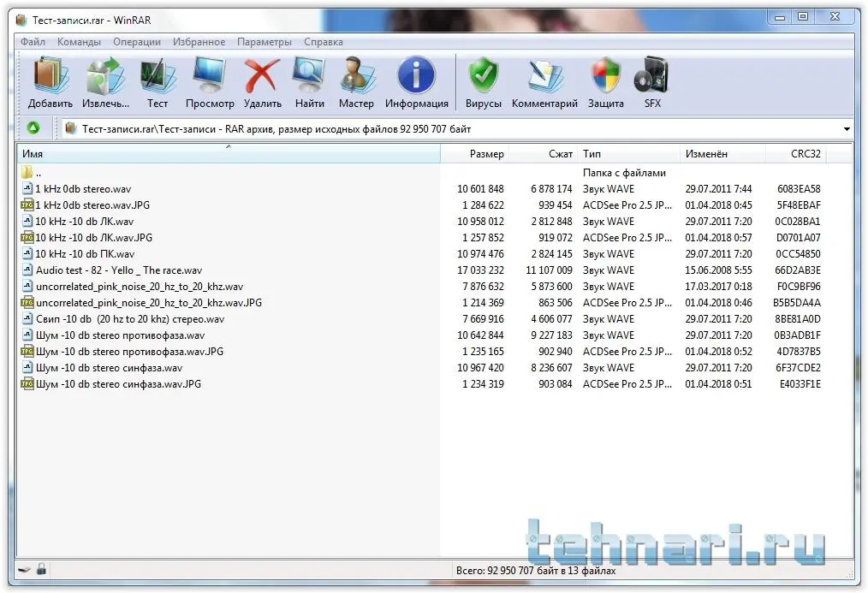
Task: Close the WinRAR window
Action: (x=835, y=17)
